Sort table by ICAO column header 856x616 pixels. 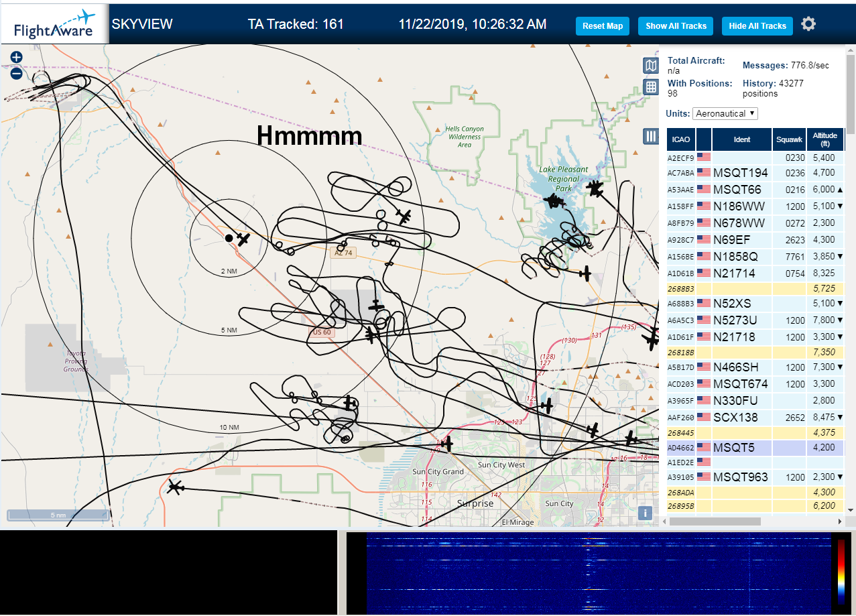[680, 139]
